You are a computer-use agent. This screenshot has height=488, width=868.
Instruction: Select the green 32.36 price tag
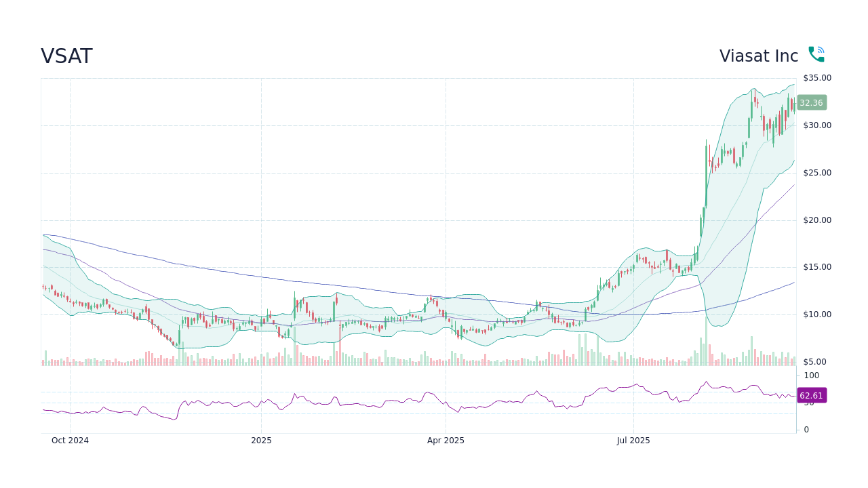[810, 102]
